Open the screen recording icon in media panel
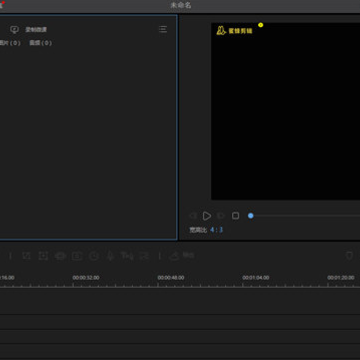 click(14, 30)
